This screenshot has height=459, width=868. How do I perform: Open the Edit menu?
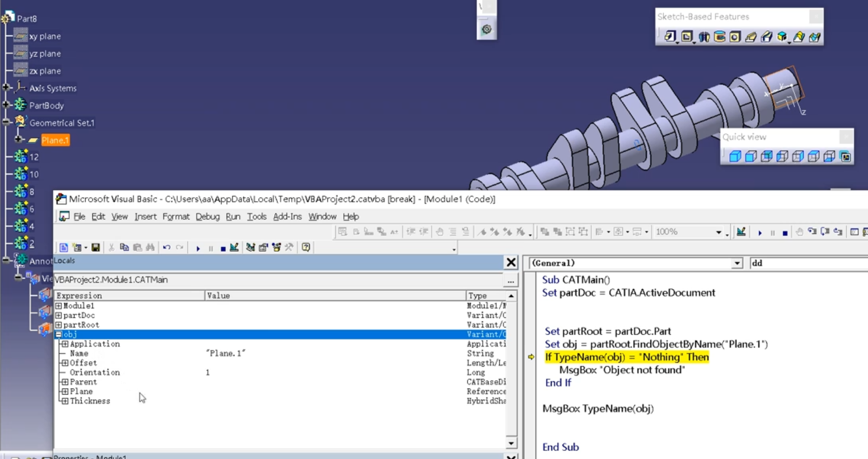(98, 217)
